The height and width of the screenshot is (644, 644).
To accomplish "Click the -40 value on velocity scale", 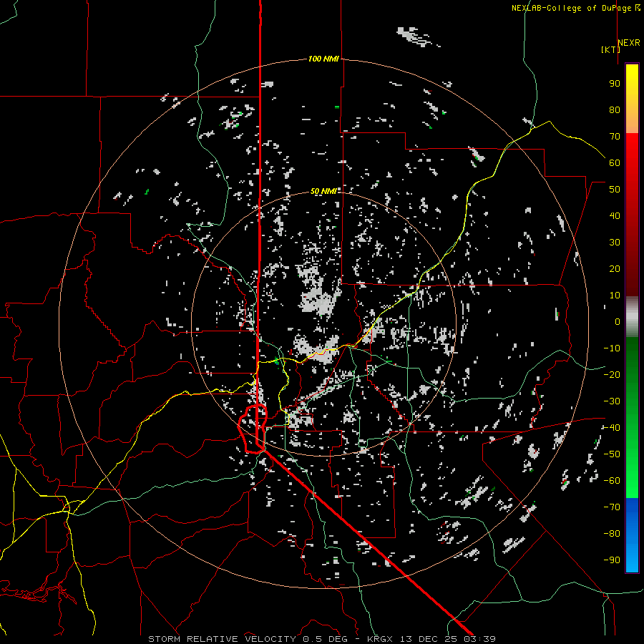I will [x=612, y=428].
